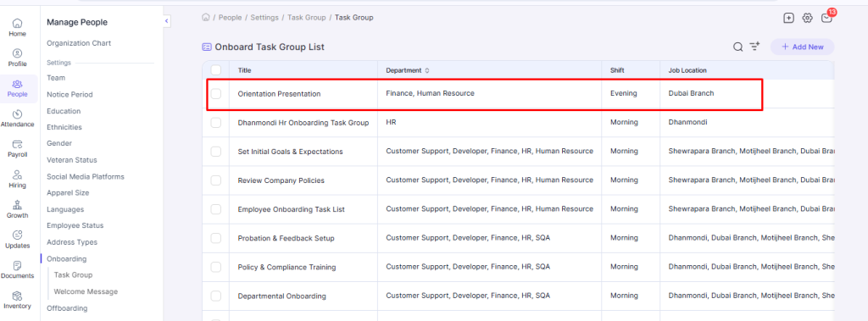
Task: Go to first Task Group breadcrumb
Action: coord(306,18)
